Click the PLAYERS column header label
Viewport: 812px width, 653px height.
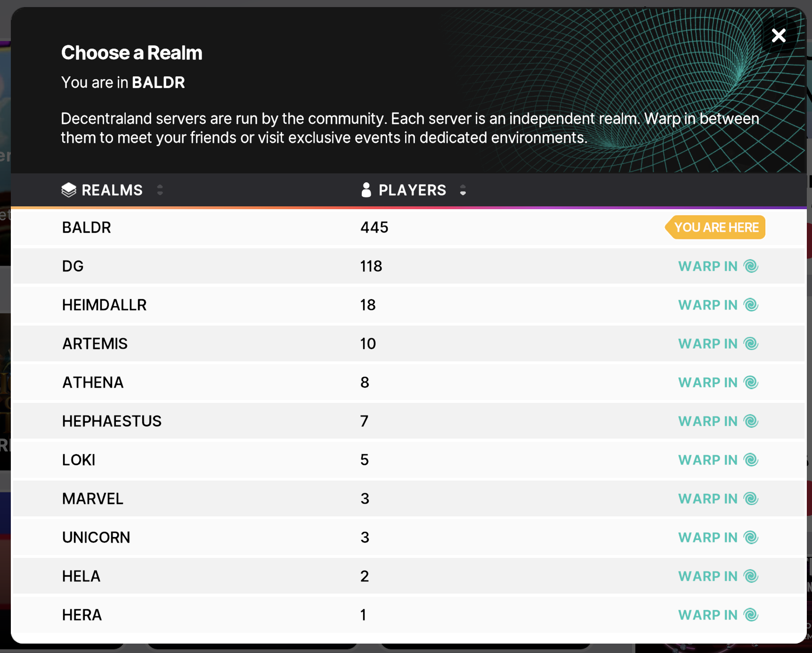tap(412, 190)
